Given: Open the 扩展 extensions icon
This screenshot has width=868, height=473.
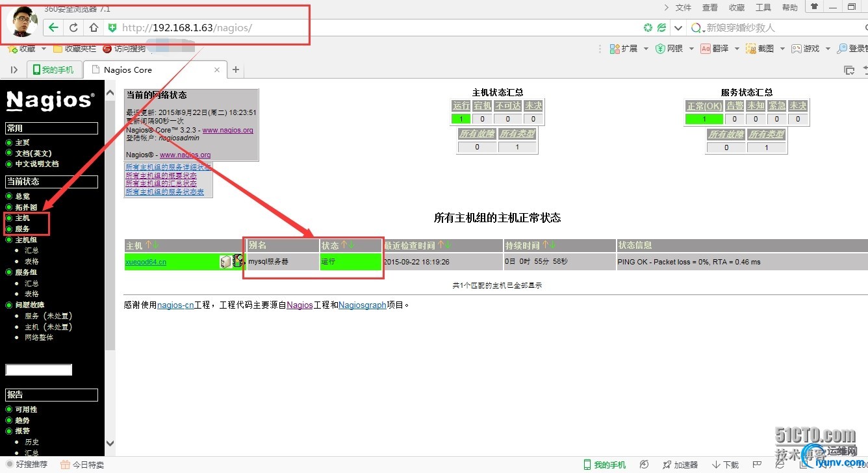Looking at the screenshot, I should pos(615,49).
